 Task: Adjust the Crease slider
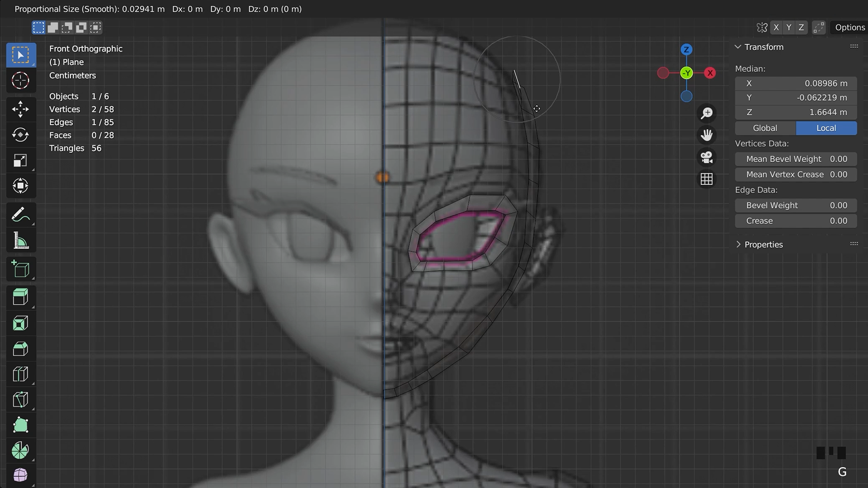coord(796,221)
